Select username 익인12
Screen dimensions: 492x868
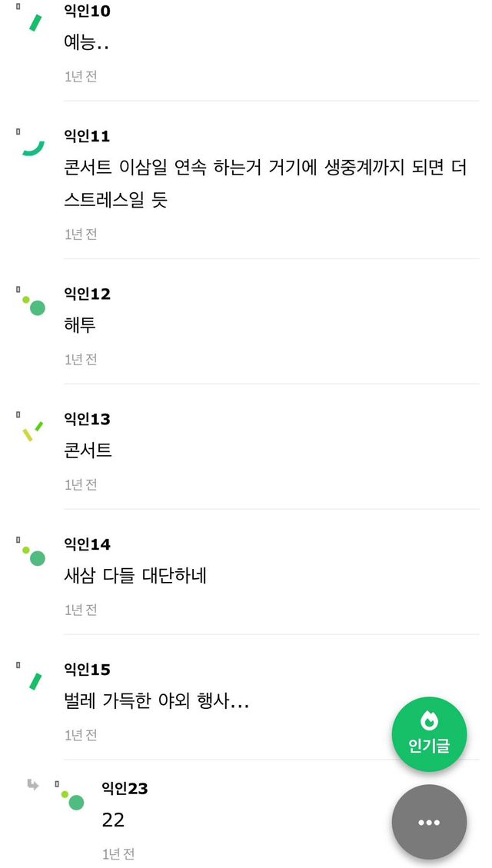point(87,294)
